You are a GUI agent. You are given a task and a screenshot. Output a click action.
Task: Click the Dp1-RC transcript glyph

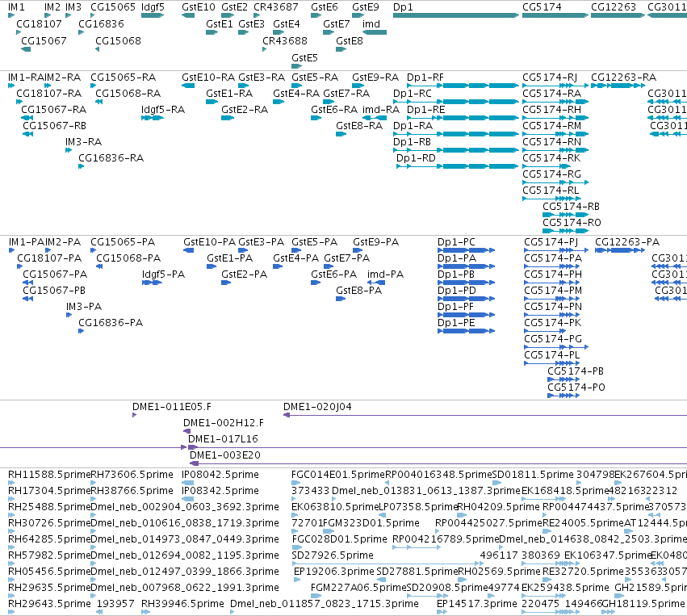click(x=456, y=102)
